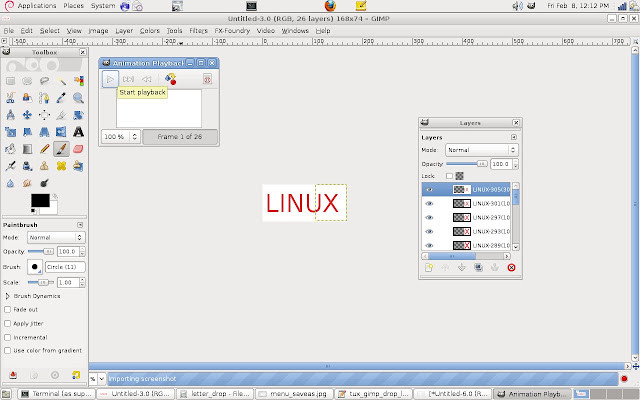This screenshot has height=400, width=640.
Task: Delete the selected layer with red button
Action: point(511,267)
